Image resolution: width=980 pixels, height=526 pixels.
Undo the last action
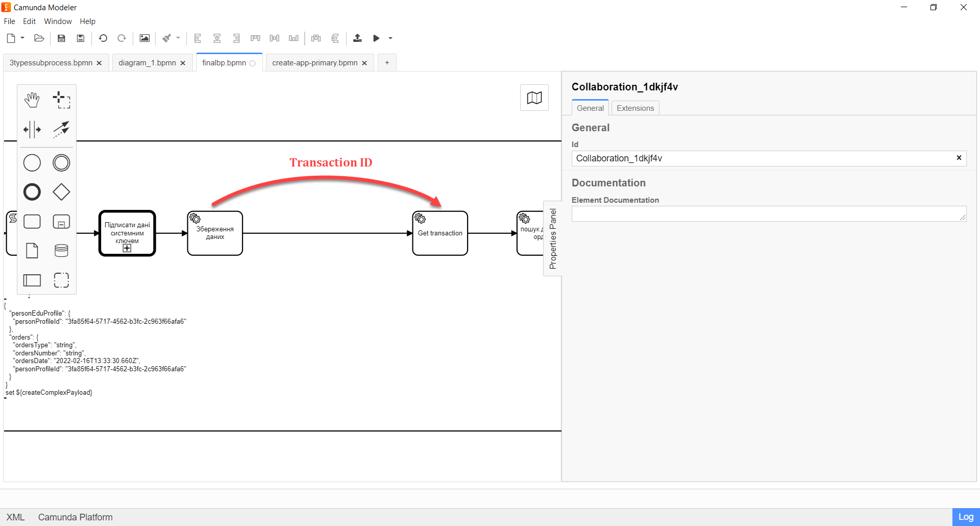coord(103,38)
